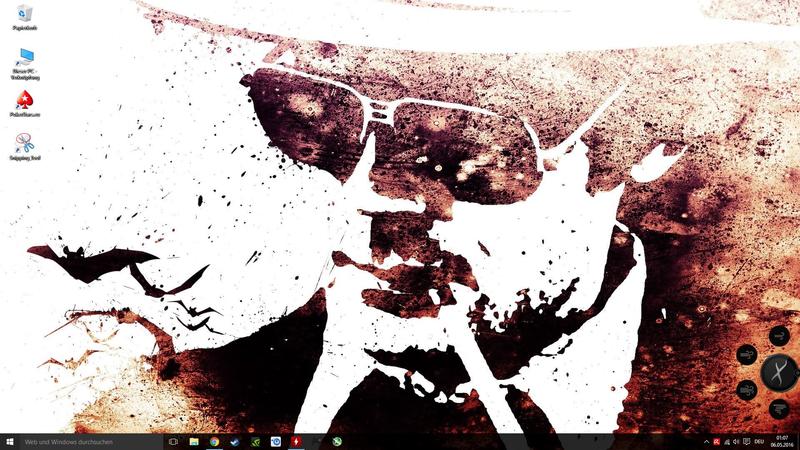The image size is (800, 450).
Task: Open the red tray icon in notification area
Action: [717, 442]
